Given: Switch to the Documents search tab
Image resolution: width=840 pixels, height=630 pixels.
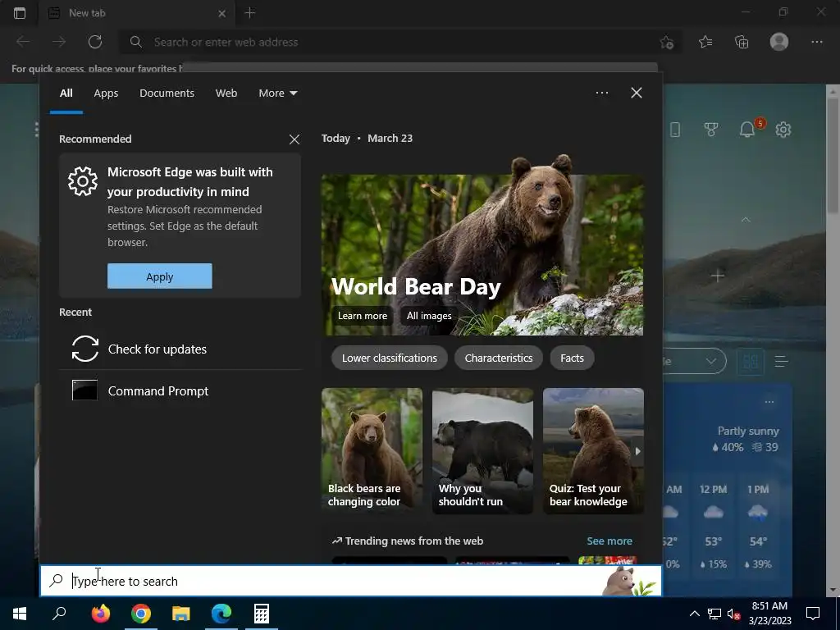Looking at the screenshot, I should coord(167,93).
